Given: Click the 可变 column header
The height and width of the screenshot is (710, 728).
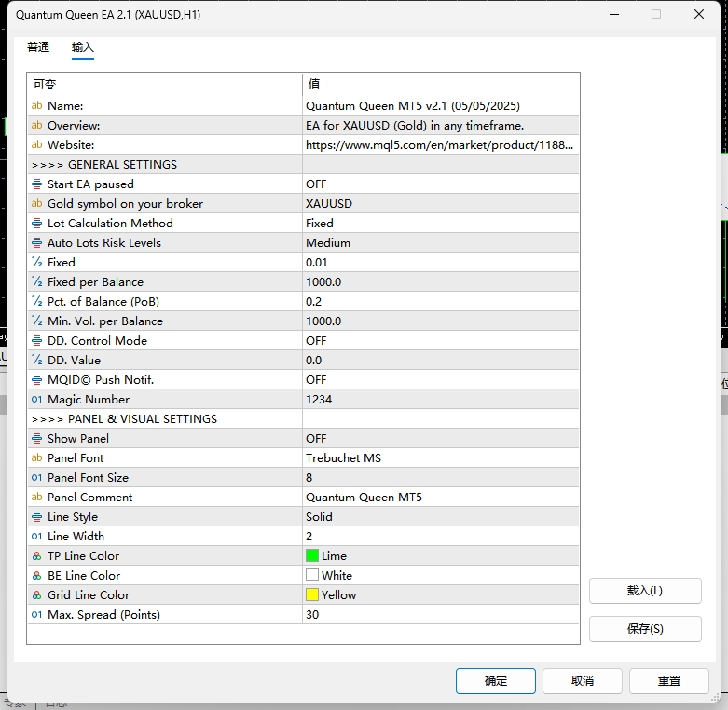Looking at the screenshot, I should [165, 85].
